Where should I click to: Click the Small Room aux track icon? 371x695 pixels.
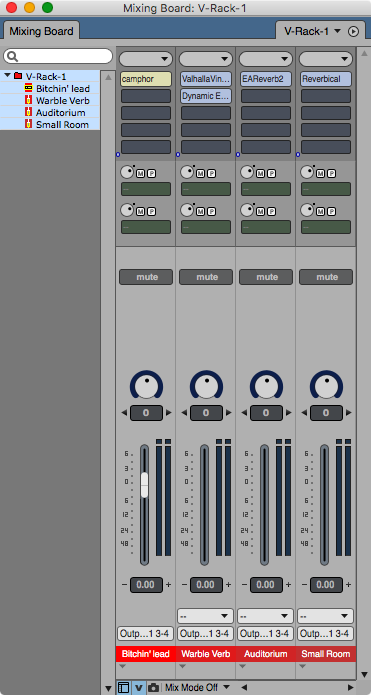pyautogui.click(x=28, y=124)
